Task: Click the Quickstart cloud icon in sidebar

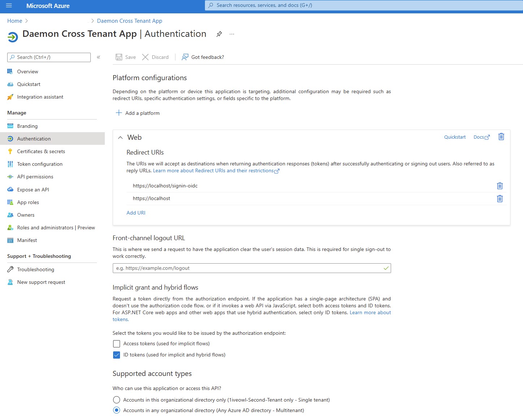Action: tap(10, 84)
